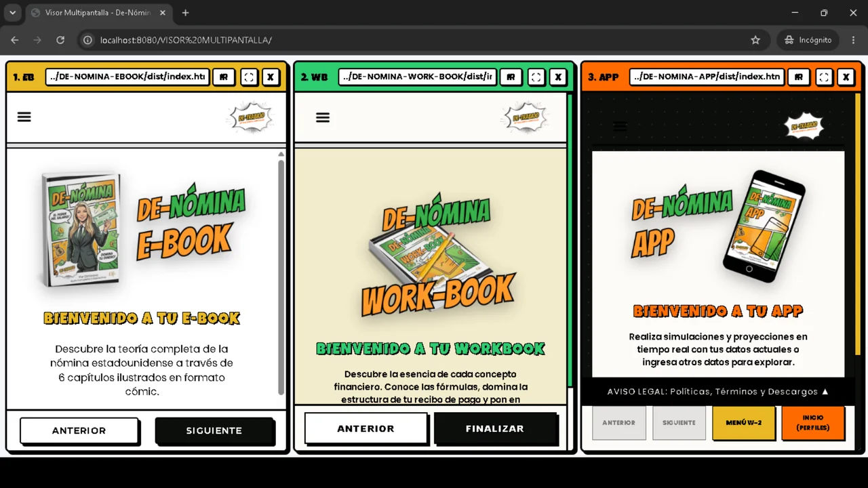
Task: Click the De-Trabajo logo in the App panel
Action: [x=804, y=126]
